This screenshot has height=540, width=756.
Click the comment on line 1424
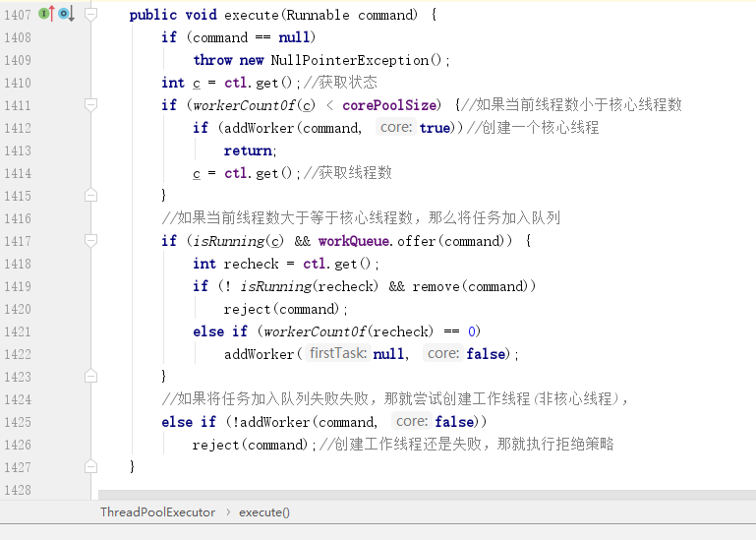[395, 398]
